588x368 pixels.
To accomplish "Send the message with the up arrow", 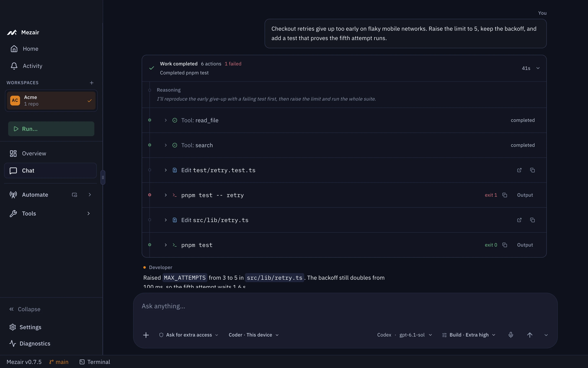I will pos(530,335).
